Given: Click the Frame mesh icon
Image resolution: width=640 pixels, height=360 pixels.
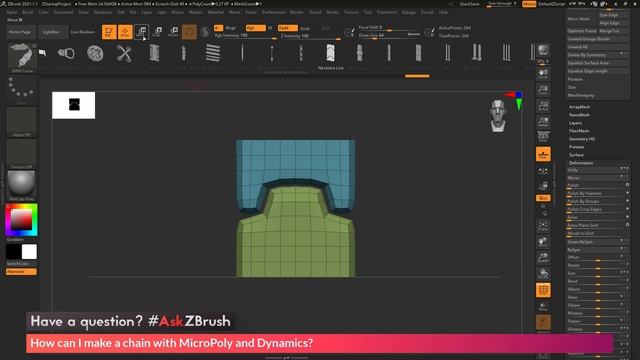Looking at the screenshot, I should pyautogui.click(x=543, y=226).
